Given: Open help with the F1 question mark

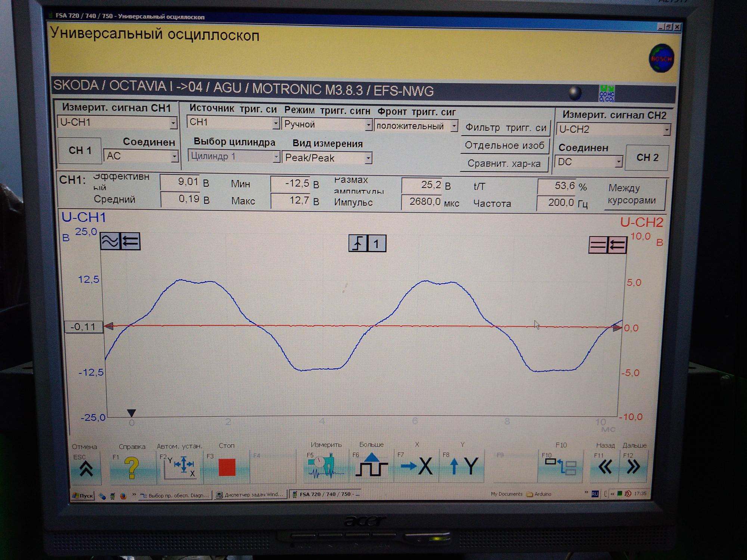Looking at the screenshot, I should [131, 468].
